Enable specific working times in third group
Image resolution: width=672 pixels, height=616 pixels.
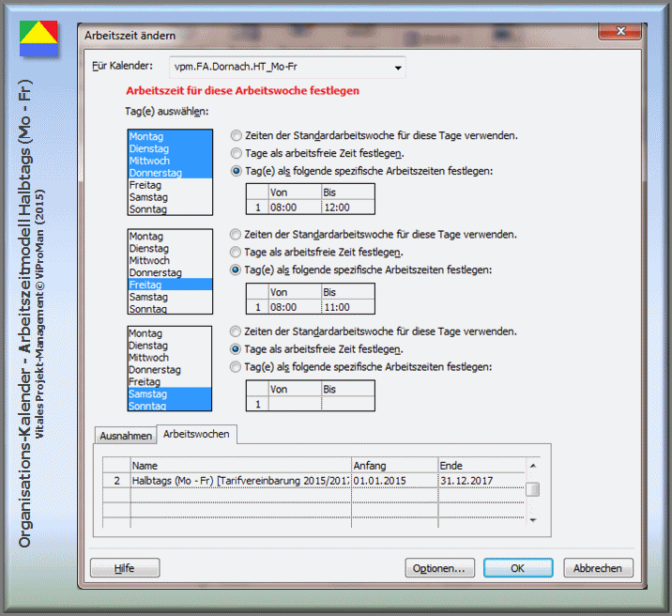(x=237, y=367)
